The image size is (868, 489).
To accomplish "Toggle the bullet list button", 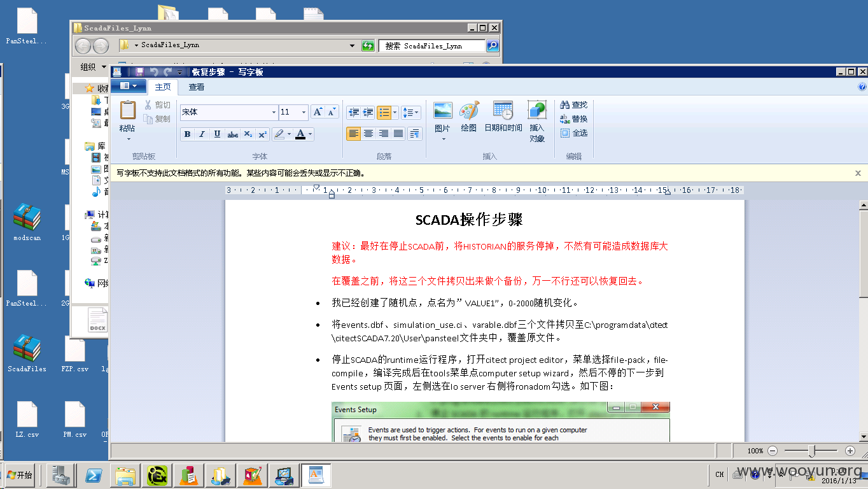I will click(x=384, y=113).
